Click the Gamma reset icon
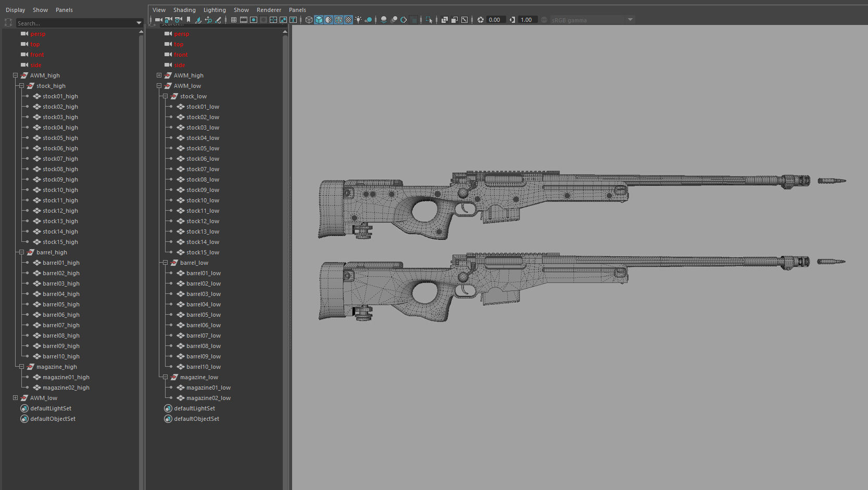 (x=512, y=20)
